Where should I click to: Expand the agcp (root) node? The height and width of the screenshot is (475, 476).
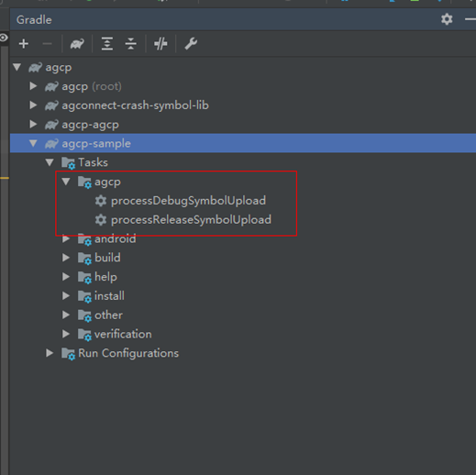coord(33,86)
